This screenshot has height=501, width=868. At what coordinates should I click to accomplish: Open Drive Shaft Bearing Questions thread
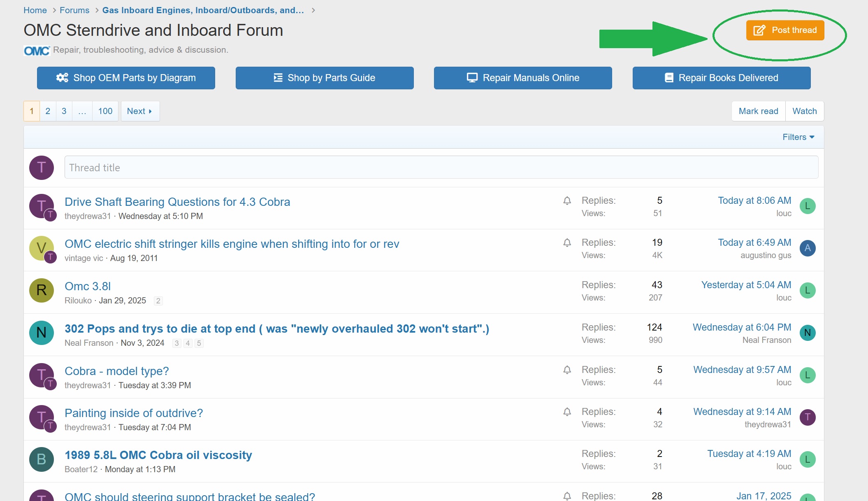click(x=177, y=202)
